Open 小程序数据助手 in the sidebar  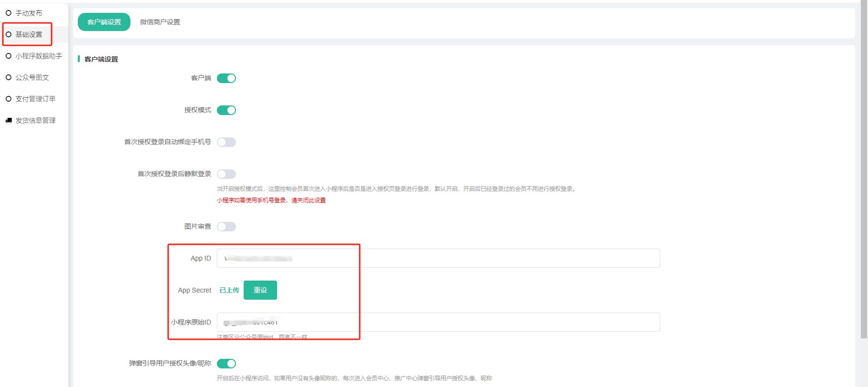[39, 56]
